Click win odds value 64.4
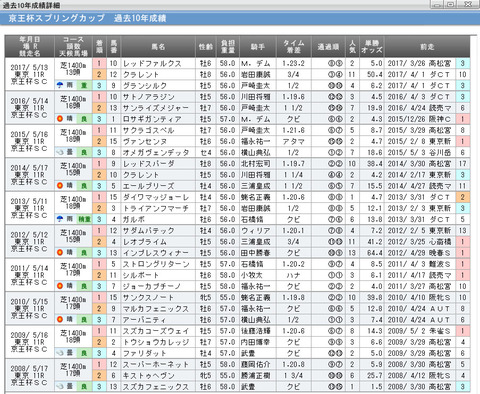480x394 pixels. tap(375, 253)
